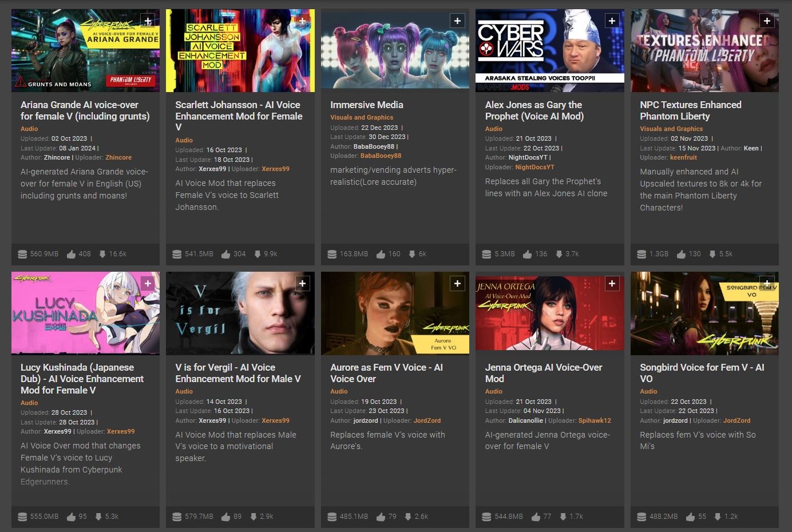Screen dimensions: 792x532
Task: Click plus icon on Immersive Media thumbnail
Action: point(457,21)
